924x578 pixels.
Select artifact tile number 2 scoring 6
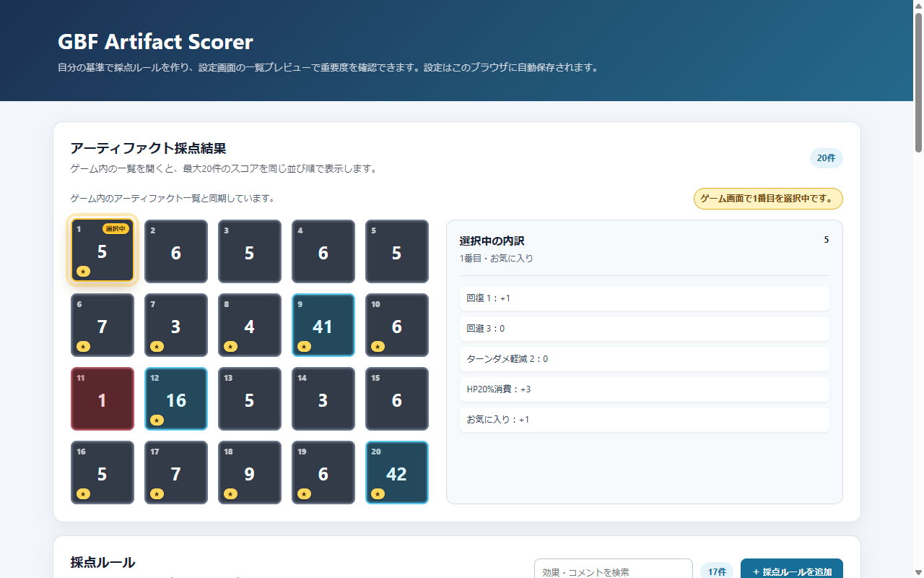point(176,251)
